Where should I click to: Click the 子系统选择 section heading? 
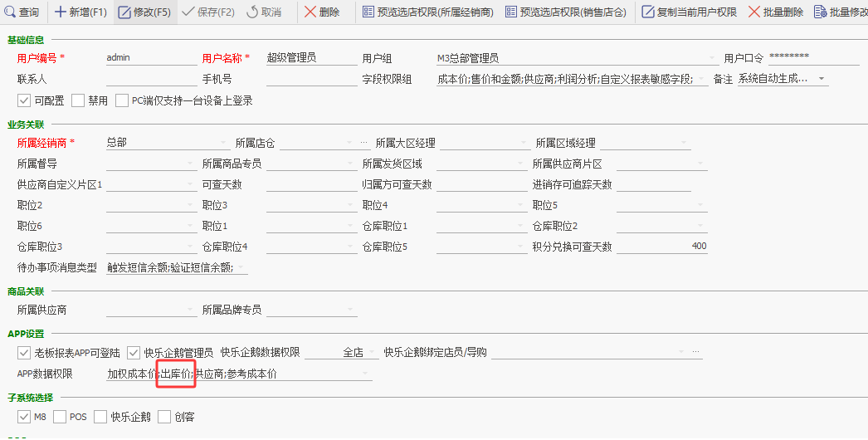click(30, 398)
